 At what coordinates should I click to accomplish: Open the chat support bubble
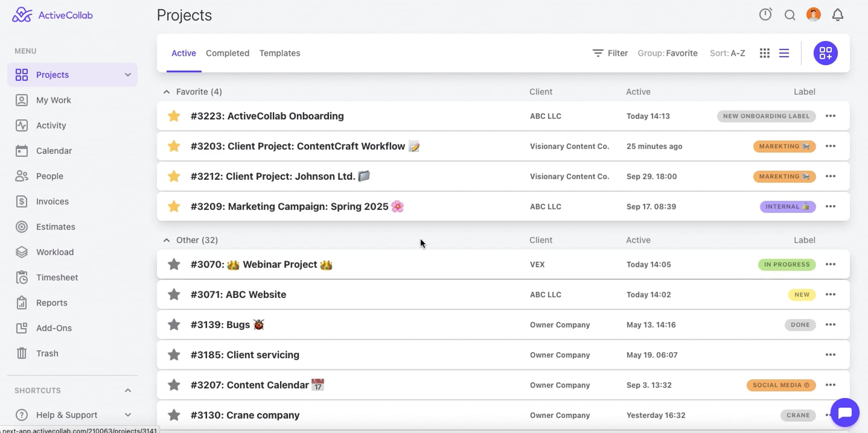pyautogui.click(x=845, y=412)
